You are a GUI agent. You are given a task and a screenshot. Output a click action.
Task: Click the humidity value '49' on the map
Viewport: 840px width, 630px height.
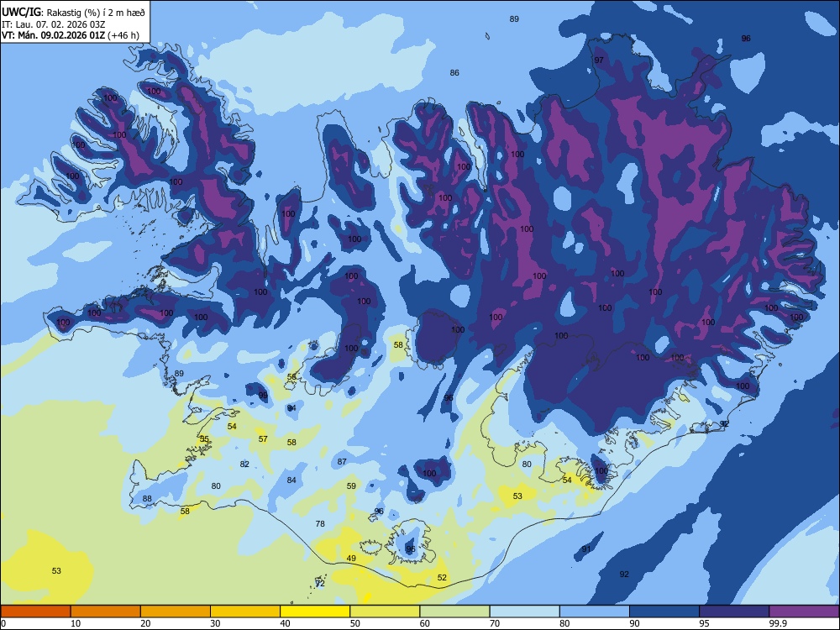pyautogui.click(x=351, y=559)
